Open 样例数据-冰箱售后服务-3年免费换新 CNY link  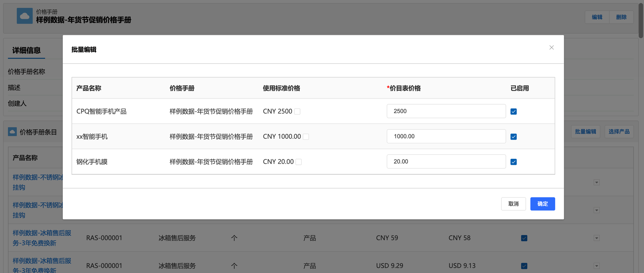point(42,238)
